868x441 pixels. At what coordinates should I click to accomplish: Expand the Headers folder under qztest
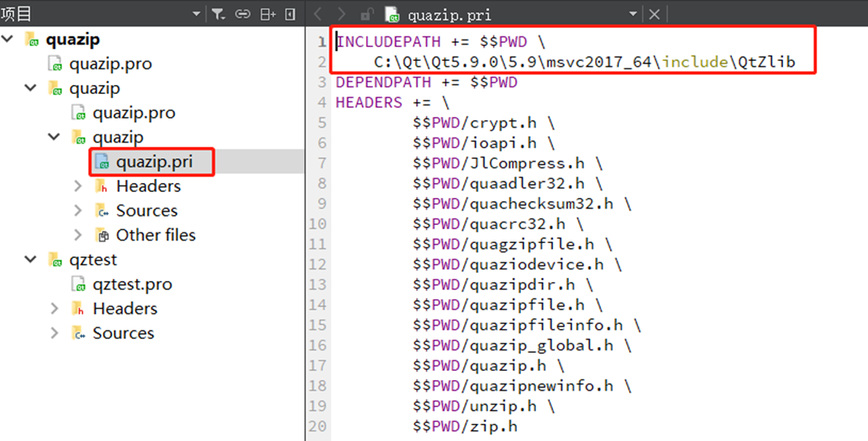point(54,308)
